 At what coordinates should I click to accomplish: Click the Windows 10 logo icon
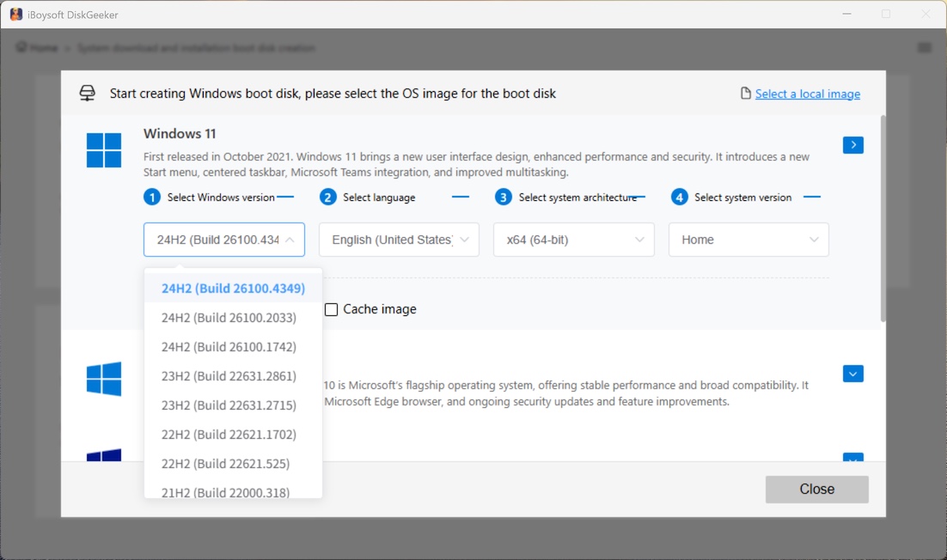(x=103, y=379)
